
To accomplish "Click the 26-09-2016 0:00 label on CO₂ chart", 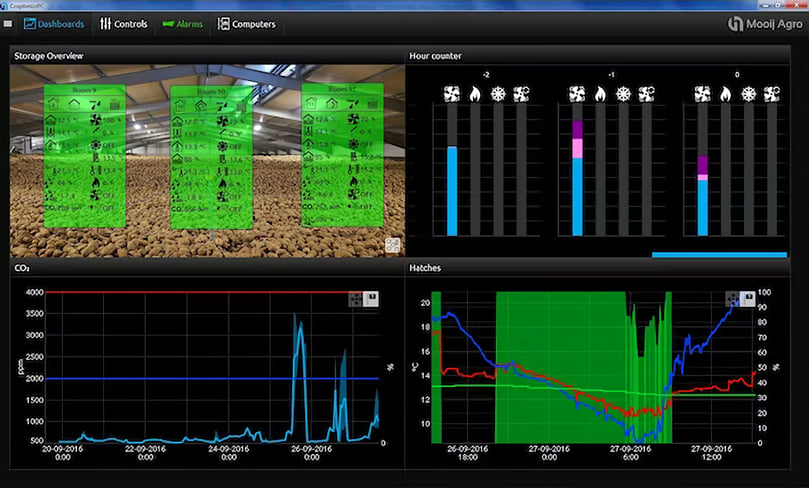I will click(x=311, y=453).
